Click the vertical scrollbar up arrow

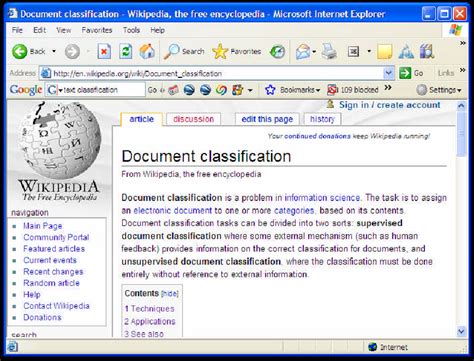point(461,106)
